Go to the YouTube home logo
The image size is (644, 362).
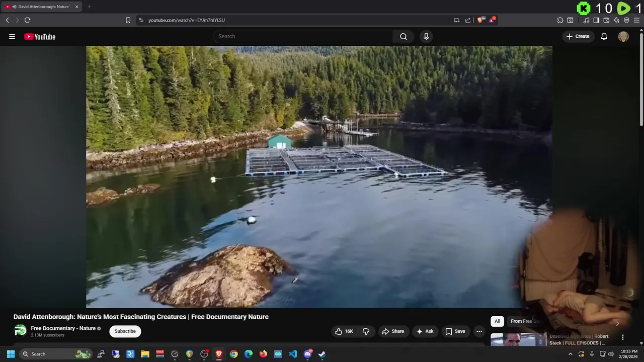[40, 37]
